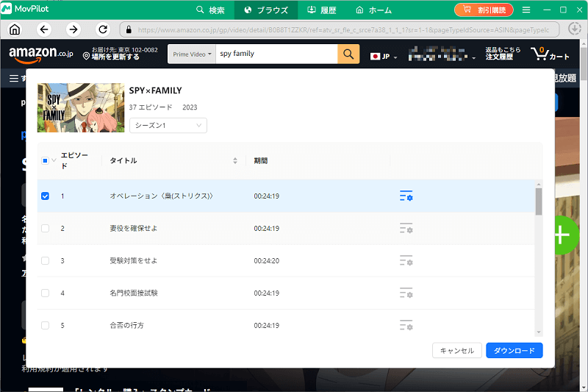Go to browser home page icon
The width and height of the screenshot is (588, 392).
coord(15,29)
